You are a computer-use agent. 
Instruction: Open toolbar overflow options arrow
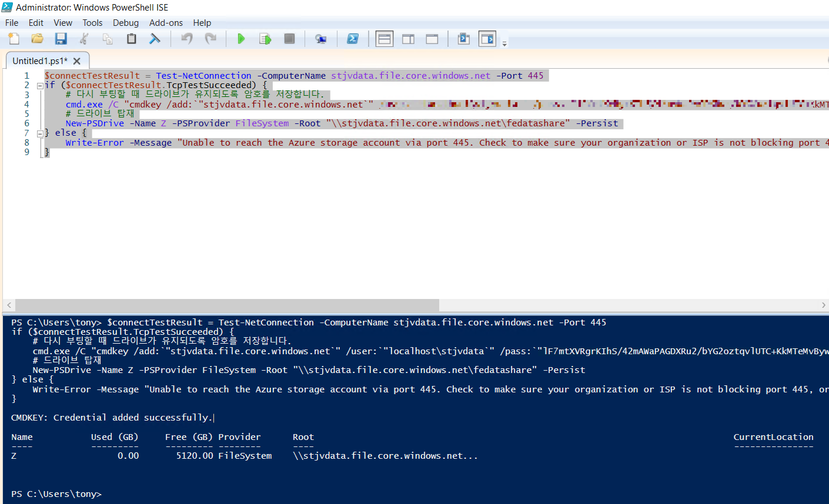504,43
